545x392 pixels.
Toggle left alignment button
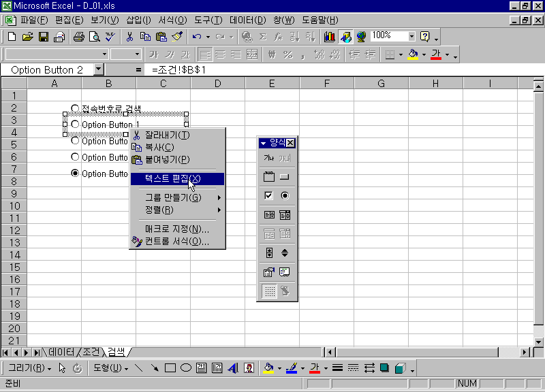[x=205, y=54]
